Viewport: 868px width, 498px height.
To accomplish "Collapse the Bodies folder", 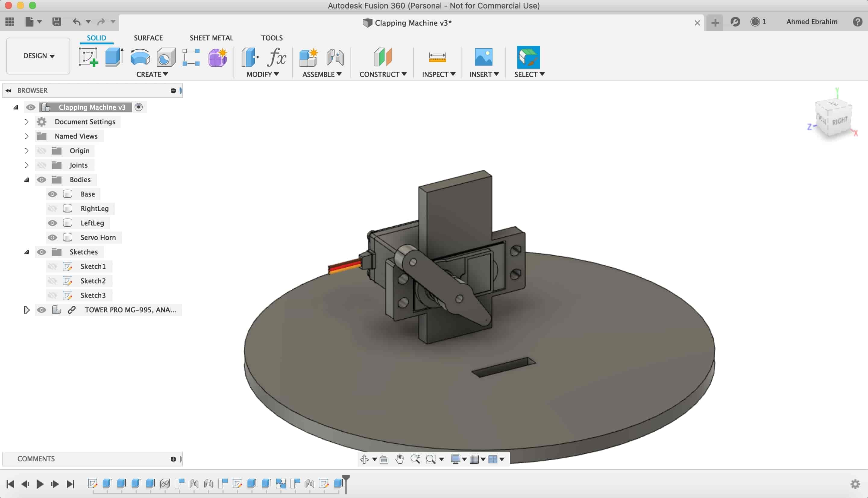I will 26,180.
